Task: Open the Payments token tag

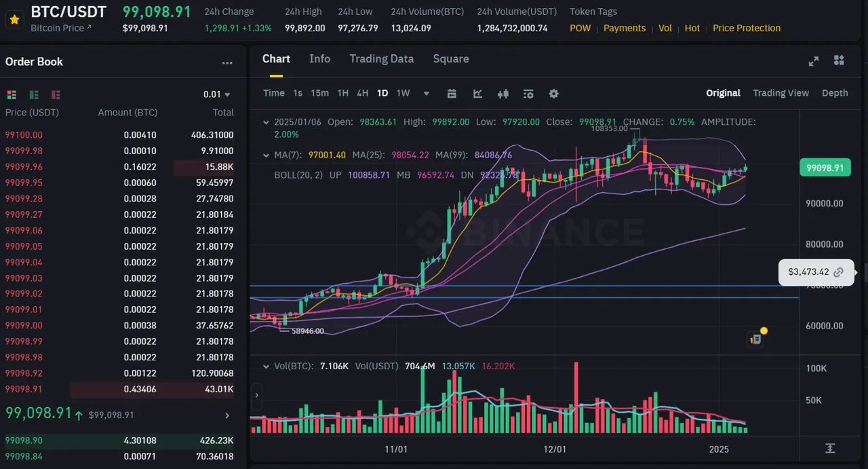Action: coord(625,28)
